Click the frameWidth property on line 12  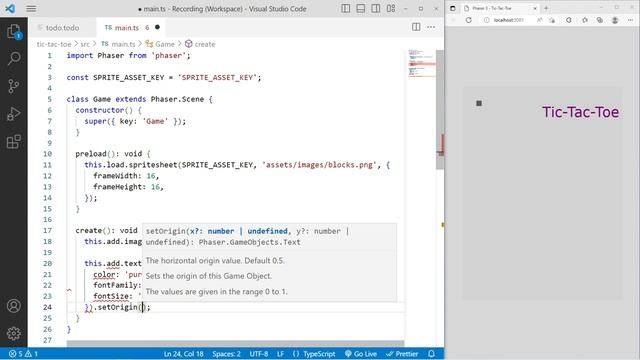(x=116, y=176)
